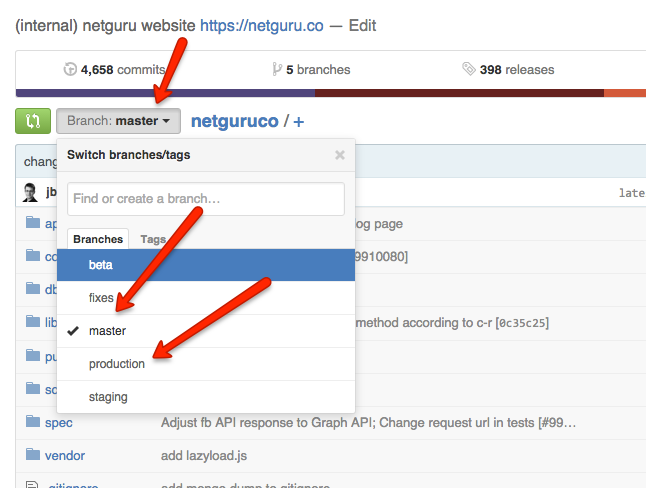Click the dark red language bar segment
Image resolution: width=646 pixels, height=488 pixels.
(459, 93)
